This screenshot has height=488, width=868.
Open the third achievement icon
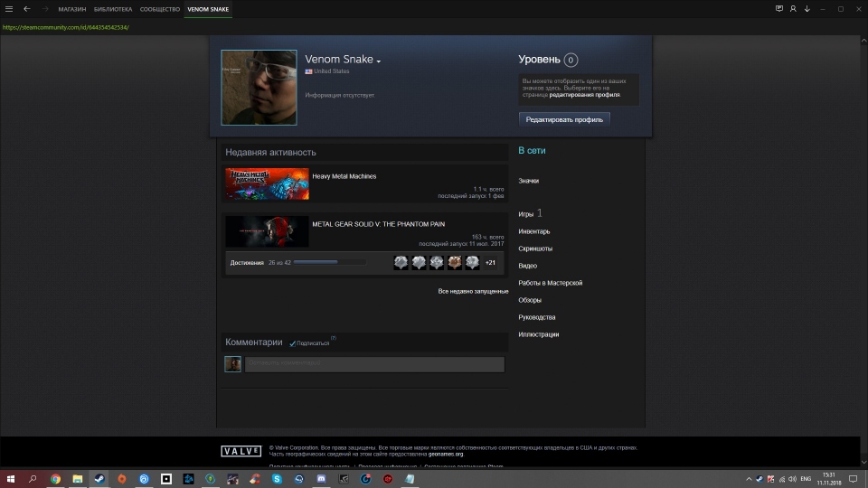tap(437, 262)
